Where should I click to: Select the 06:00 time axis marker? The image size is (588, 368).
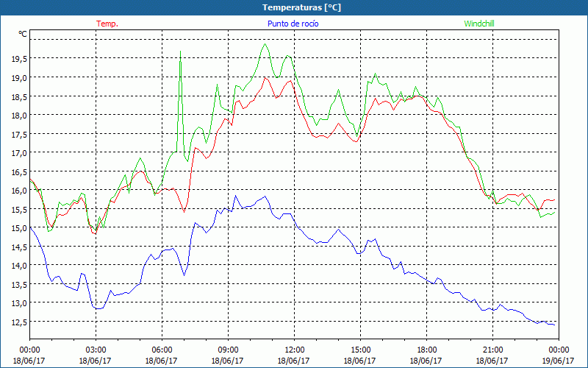tap(162, 350)
